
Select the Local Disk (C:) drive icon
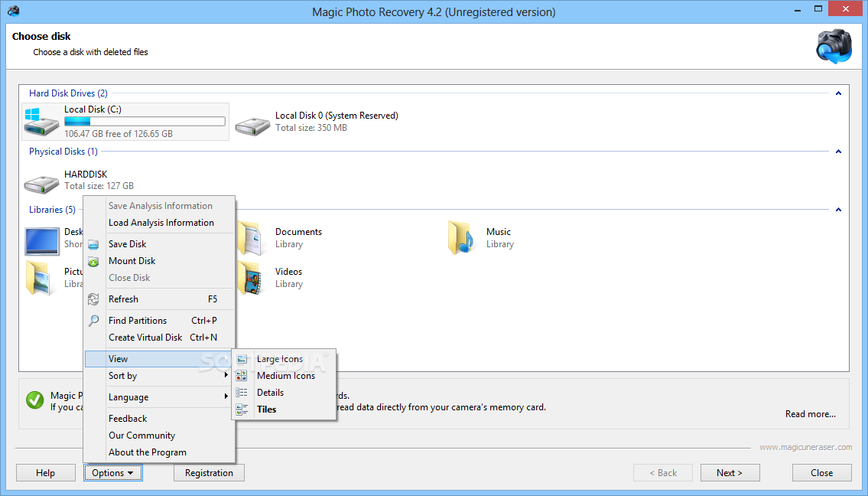pyautogui.click(x=41, y=122)
